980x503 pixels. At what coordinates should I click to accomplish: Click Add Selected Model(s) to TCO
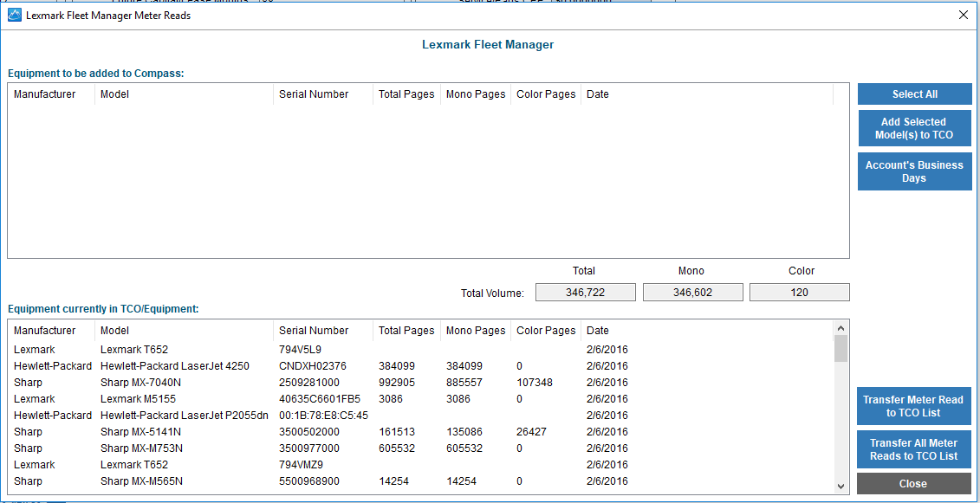[914, 128]
